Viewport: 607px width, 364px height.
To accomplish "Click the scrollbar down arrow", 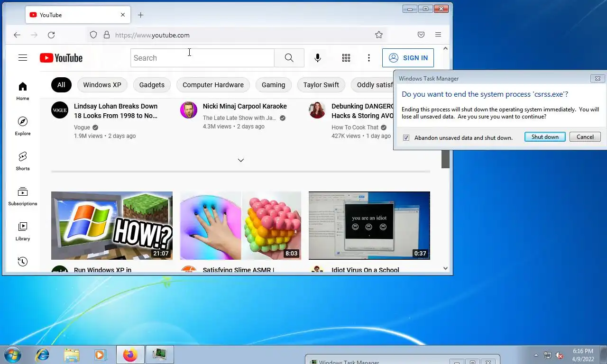I will [x=445, y=268].
